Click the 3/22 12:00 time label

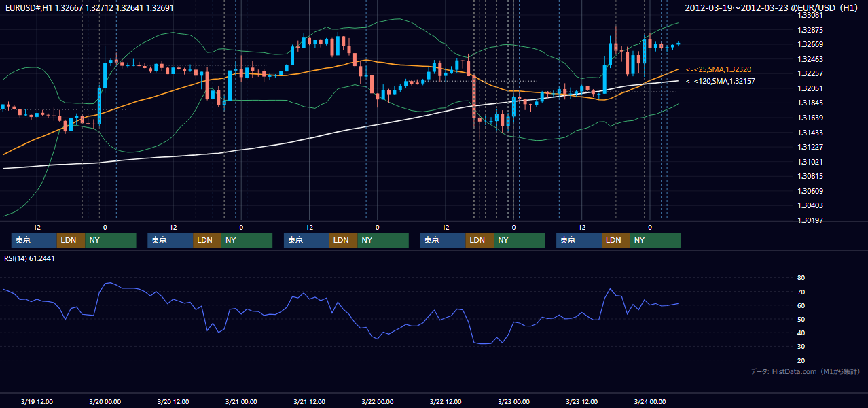pos(445,401)
